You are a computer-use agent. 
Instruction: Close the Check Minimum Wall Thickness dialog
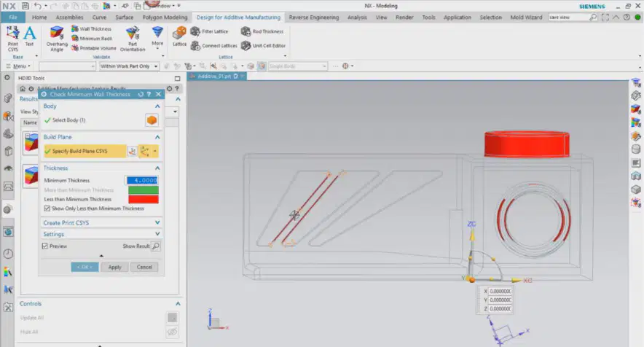pos(158,94)
